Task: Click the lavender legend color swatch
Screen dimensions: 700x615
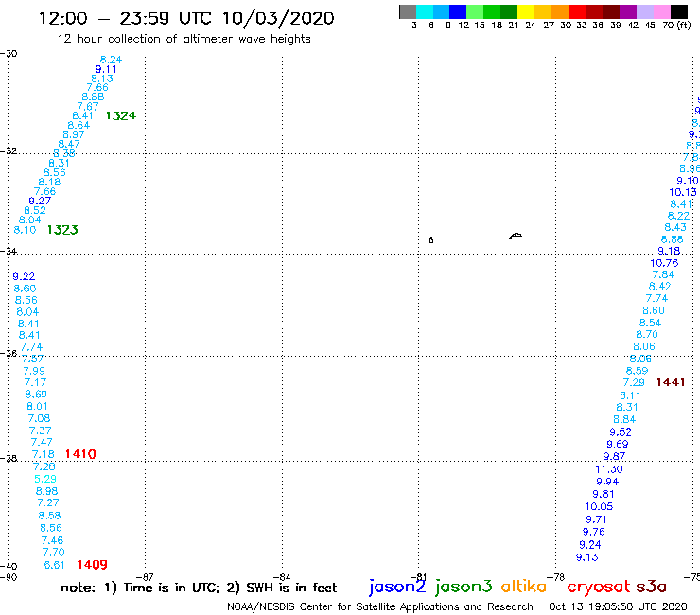Action: coord(644,11)
